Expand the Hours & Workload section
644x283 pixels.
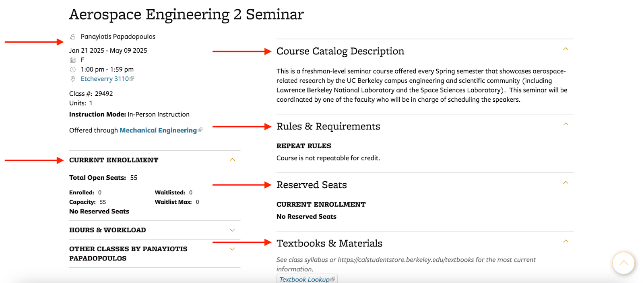click(x=232, y=230)
